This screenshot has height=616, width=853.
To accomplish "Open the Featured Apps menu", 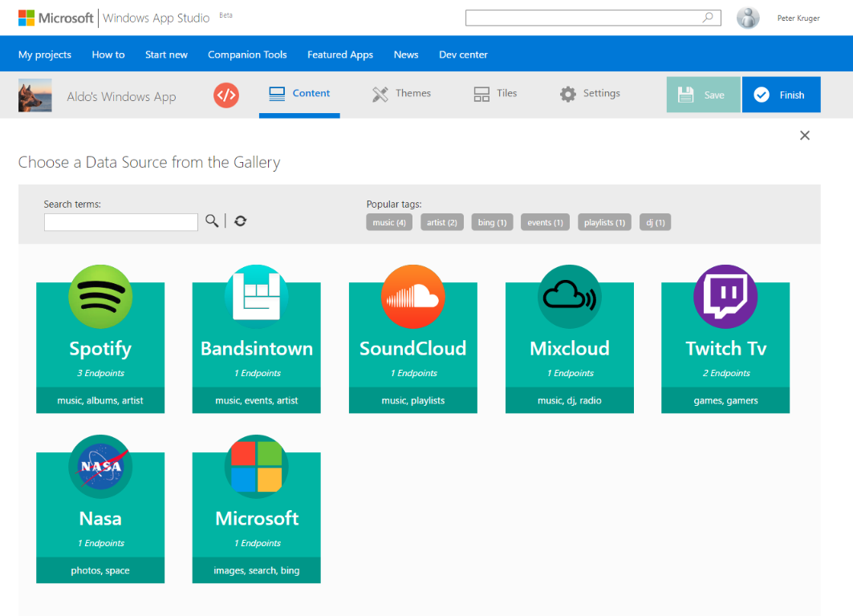I will coord(339,55).
